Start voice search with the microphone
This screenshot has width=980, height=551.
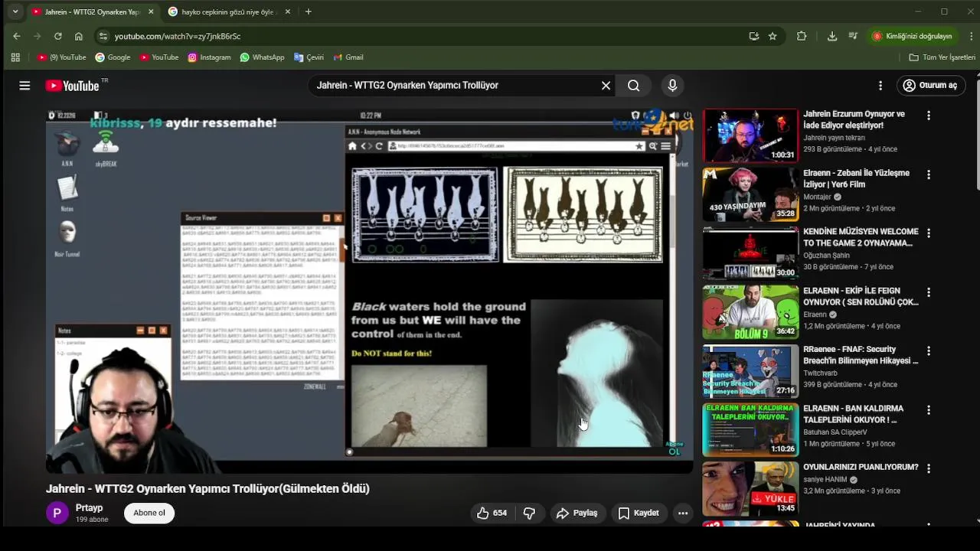pyautogui.click(x=672, y=86)
